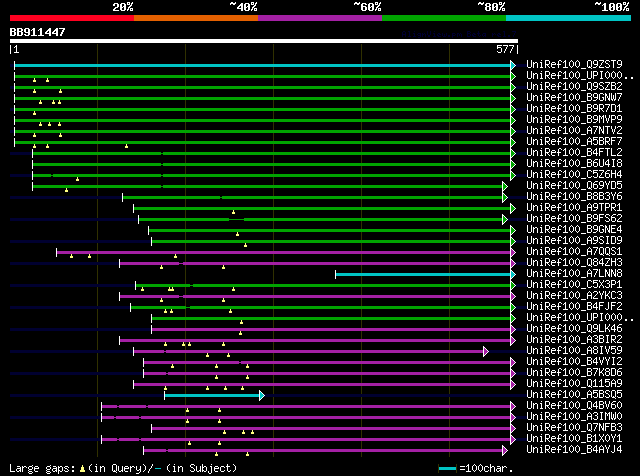This screenshot has width=640, height=476.
Task: Click the UniRef100_A8IV59 label
Action: tap(574, 351)
